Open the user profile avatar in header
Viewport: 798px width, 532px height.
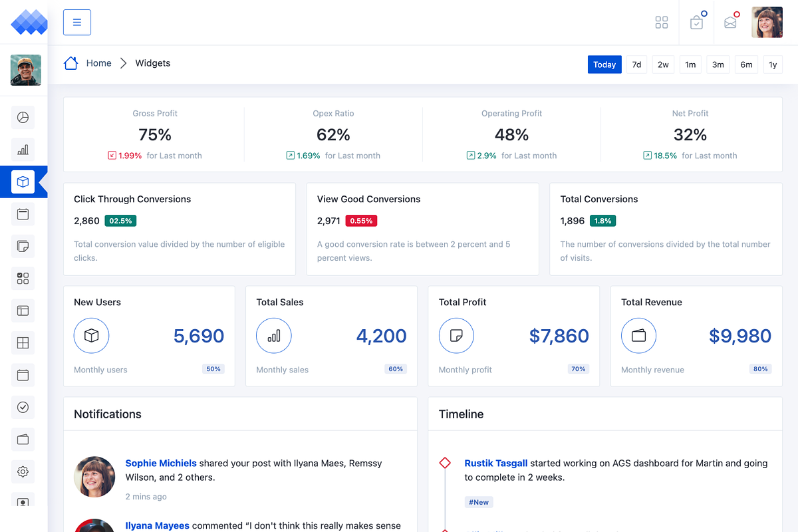coord(767,23)
